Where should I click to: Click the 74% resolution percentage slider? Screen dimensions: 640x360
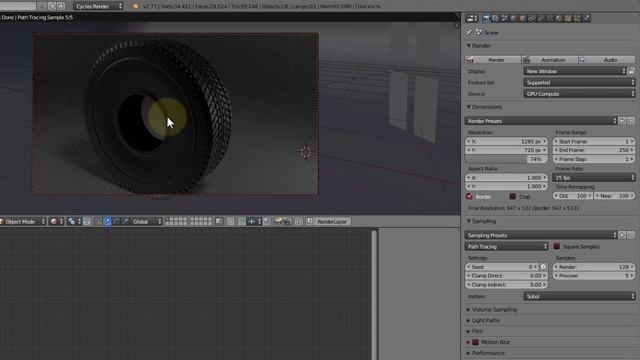[506, 159]
